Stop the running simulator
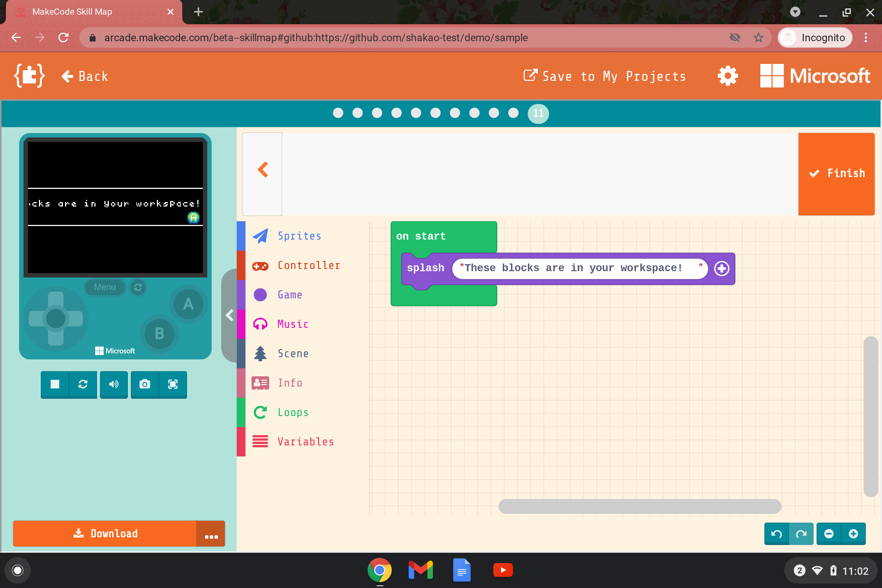The height and width of the screenshot is (588, 882). pyautogui.click(x=55, y=384)
